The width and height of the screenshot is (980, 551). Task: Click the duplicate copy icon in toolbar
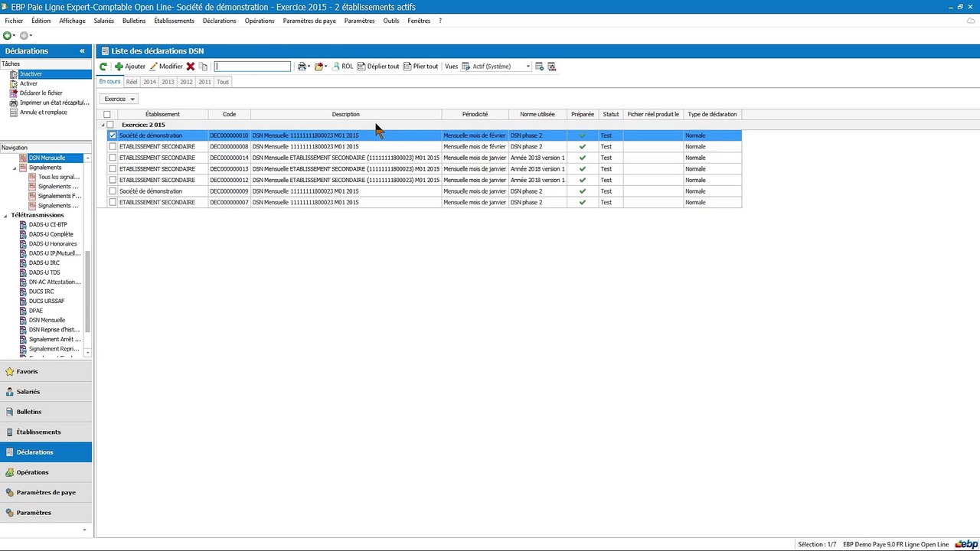(204, 67)
